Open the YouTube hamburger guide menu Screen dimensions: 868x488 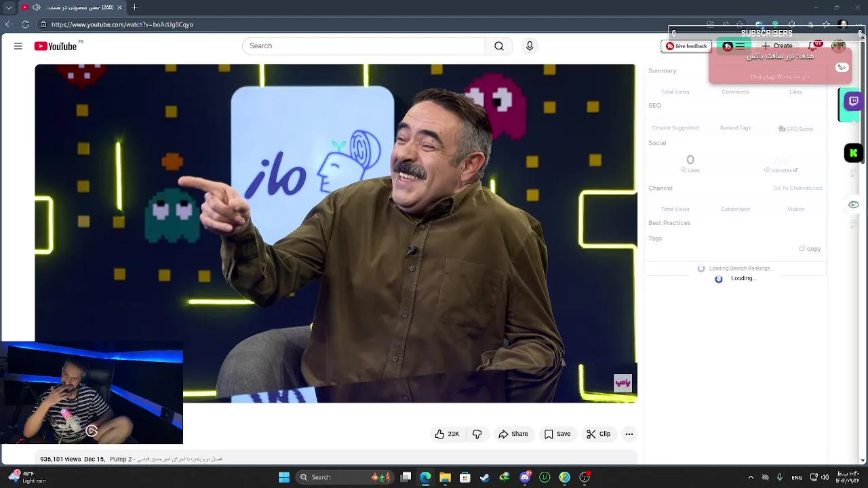click(18, 46)
